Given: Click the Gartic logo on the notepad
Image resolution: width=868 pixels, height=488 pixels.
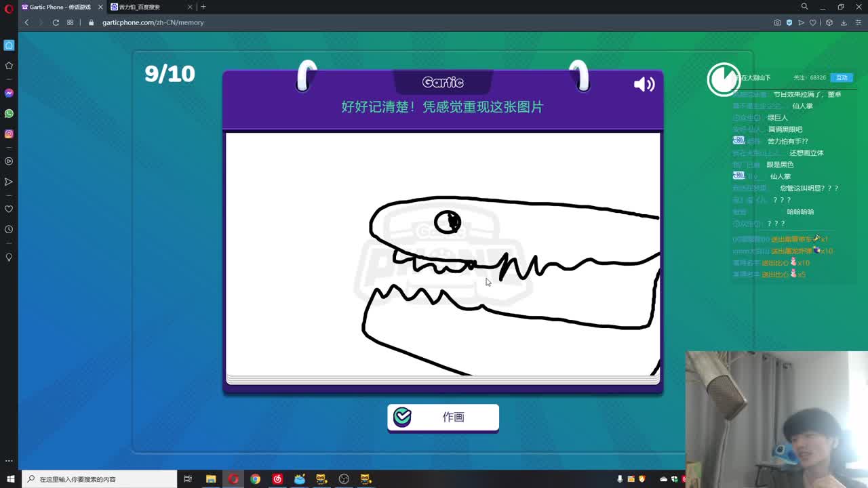Looking at the screenshot, I should click(442, 82).
